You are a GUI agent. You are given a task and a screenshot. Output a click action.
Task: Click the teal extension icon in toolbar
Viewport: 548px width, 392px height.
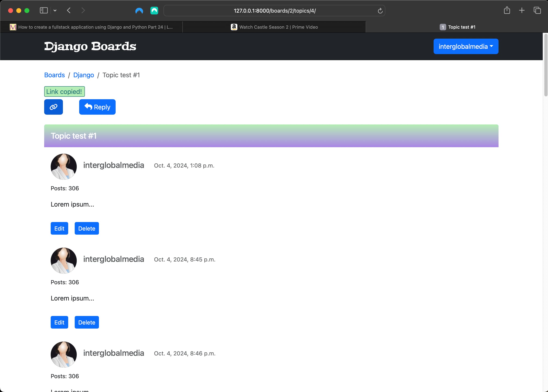154,11
